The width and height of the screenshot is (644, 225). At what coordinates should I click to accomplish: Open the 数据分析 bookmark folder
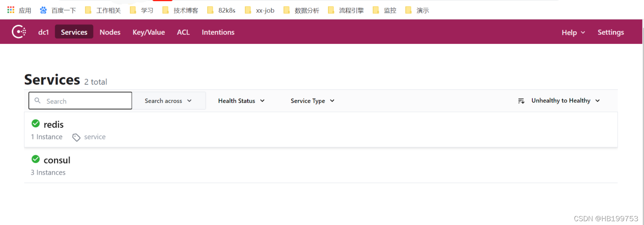point(301,10)
